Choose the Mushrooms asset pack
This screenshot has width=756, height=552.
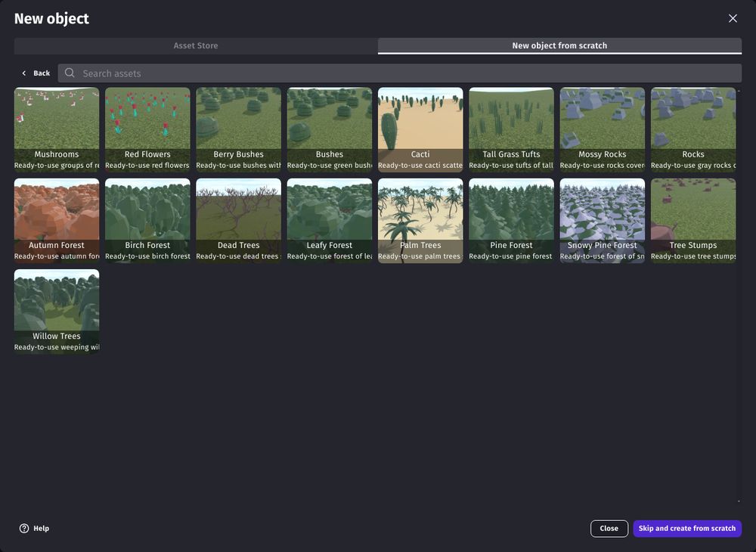click(57, 130)
